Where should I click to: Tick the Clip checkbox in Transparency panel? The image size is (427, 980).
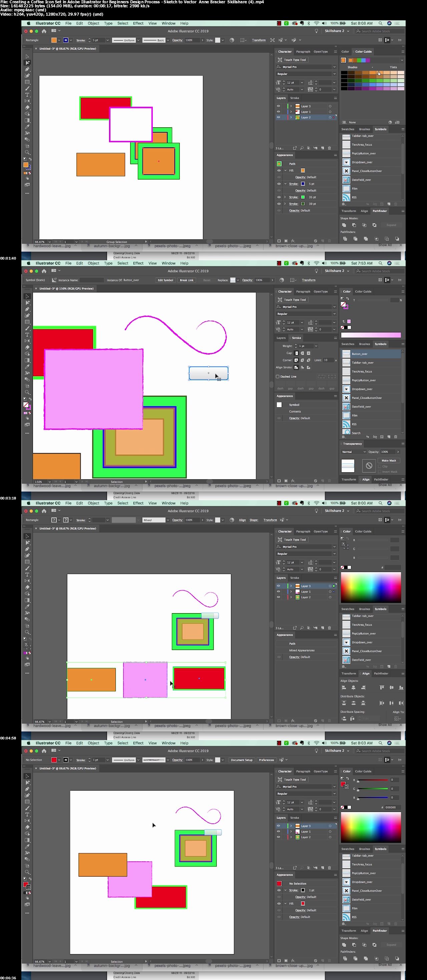click(x=380, y=467)
